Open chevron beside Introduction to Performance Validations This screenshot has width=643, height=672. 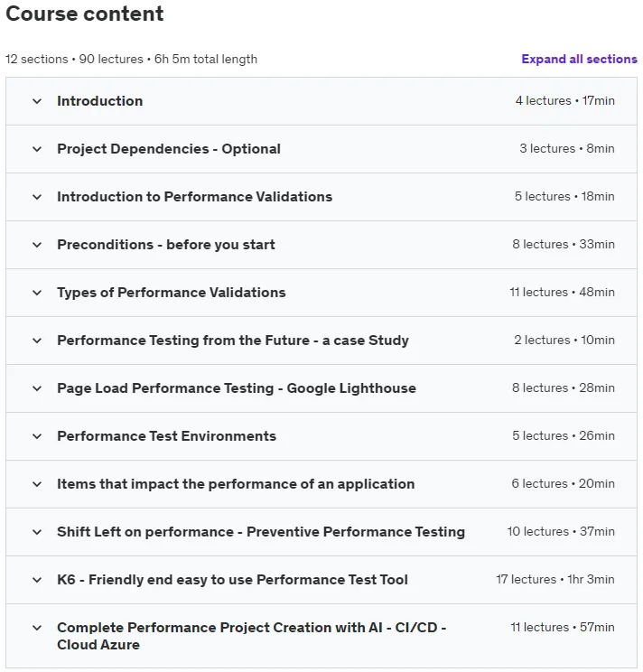[37, 197]
